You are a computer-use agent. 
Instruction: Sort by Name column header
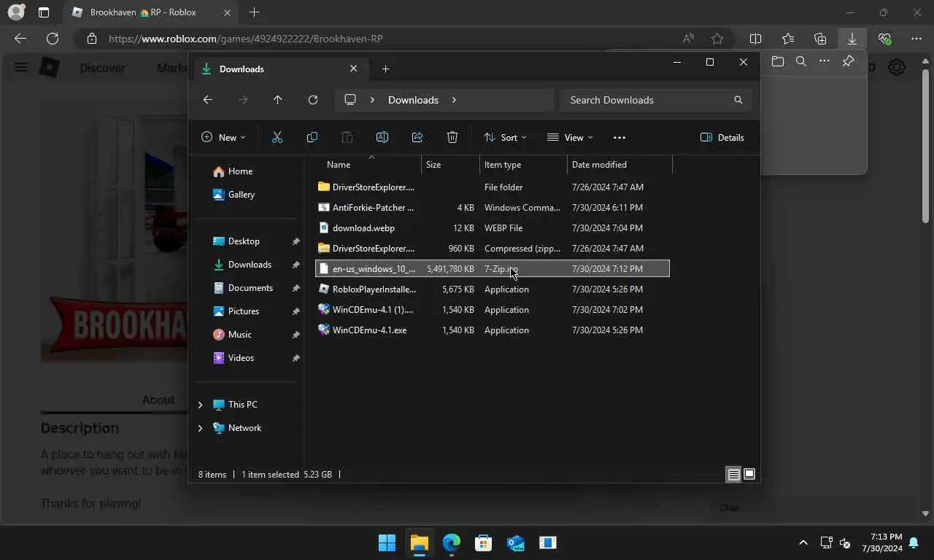[363, 165]
